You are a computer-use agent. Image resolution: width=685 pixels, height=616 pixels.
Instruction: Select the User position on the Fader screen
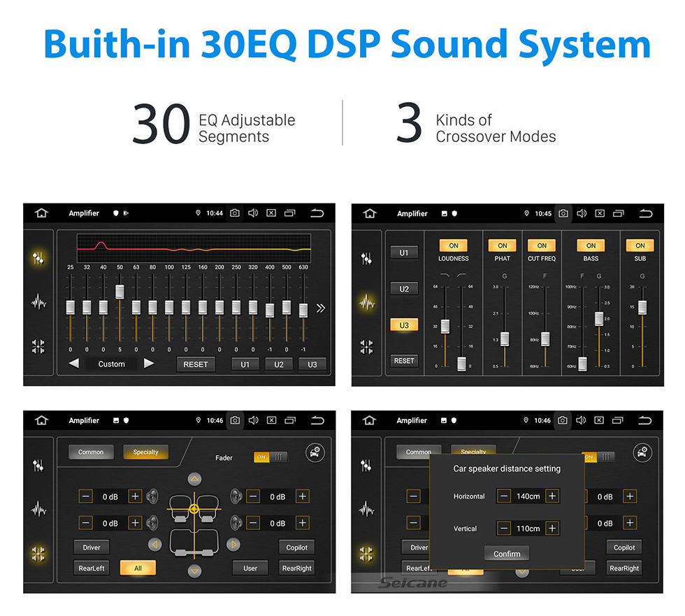[250, 568]
